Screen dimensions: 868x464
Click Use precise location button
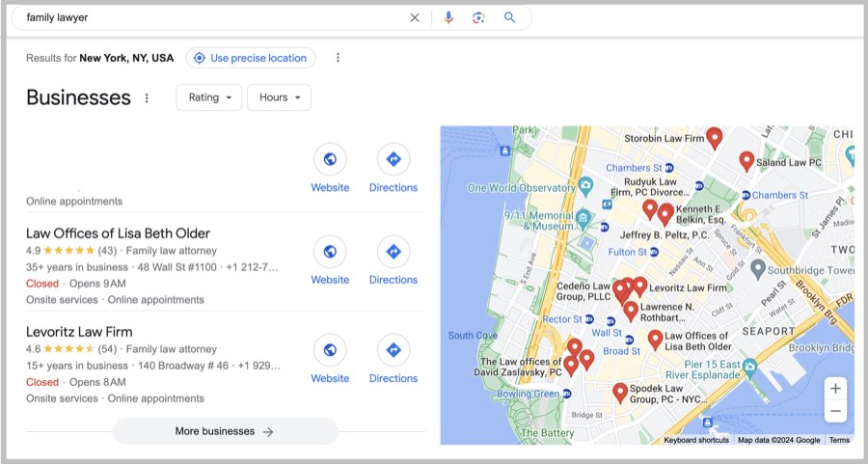[x=251, y=58]
